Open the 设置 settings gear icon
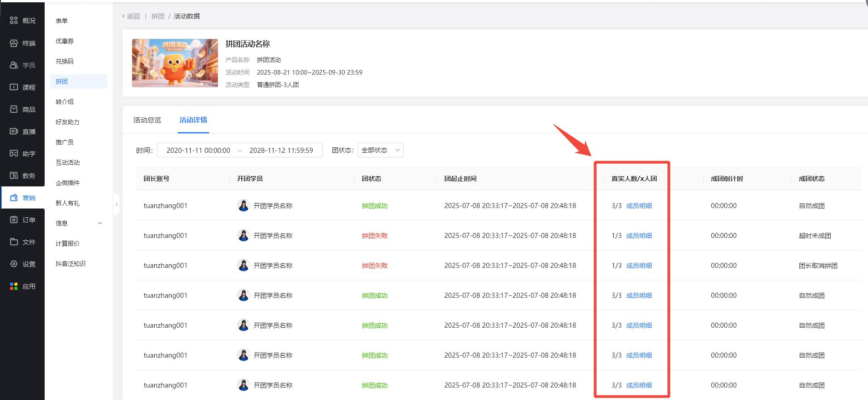 click(14, 264)
